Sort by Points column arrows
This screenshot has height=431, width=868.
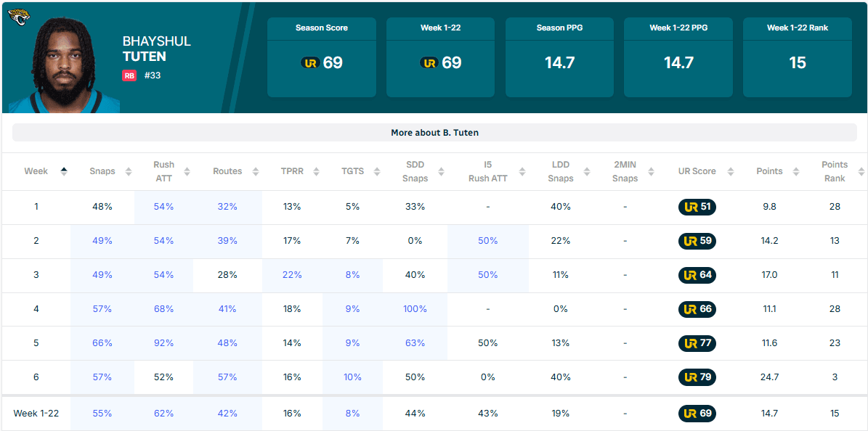795,171
